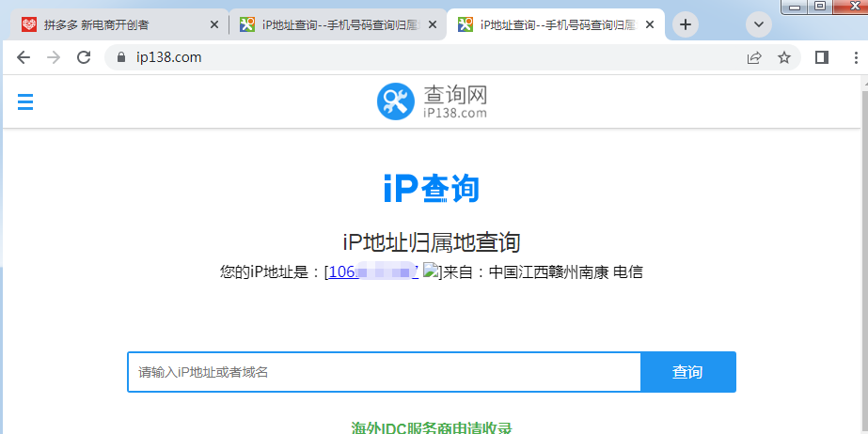Click the Pinduoduo heart favicon
868x434 pixels.
(x=29, y=24)
